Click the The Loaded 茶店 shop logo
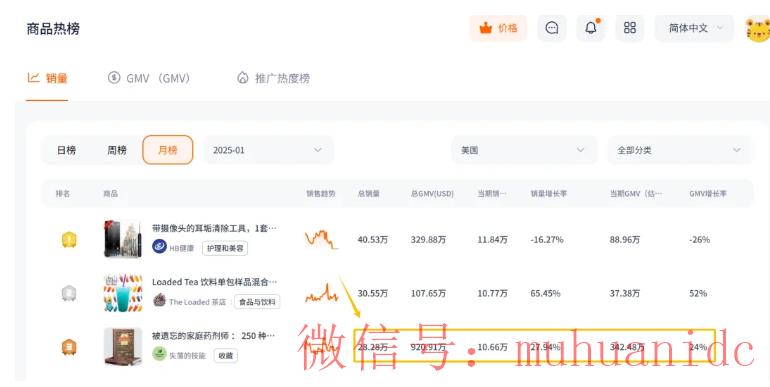Viewport: 770px width, 387px height. click(x=159, y=301)
